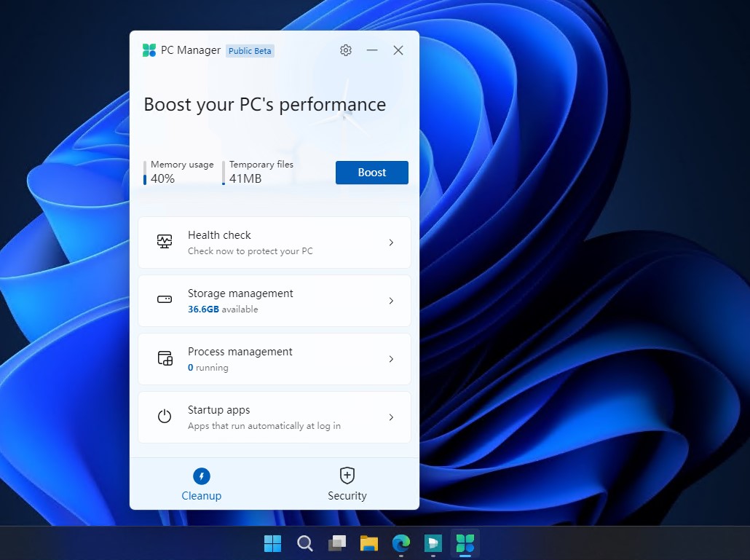This screenshot has width=750, height=560.
Task: Click the Startup apps power icon
Action: (x=165, y=416)
